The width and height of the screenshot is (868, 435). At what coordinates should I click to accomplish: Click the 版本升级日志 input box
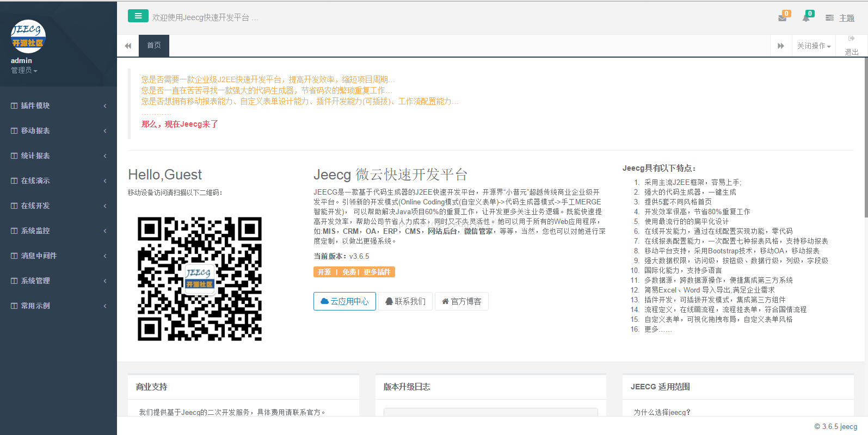tap(491, 412)
